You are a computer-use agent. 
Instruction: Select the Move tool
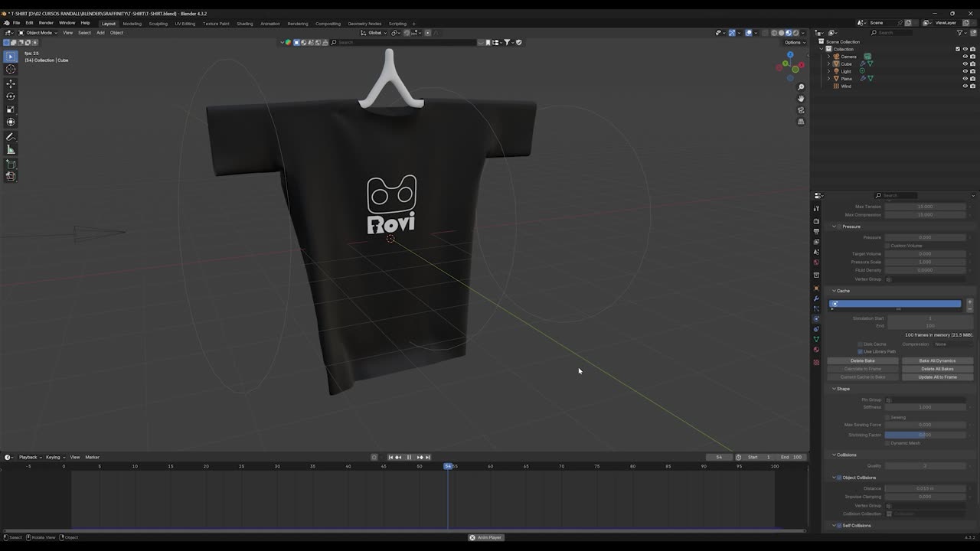click(x=11, y=83)
